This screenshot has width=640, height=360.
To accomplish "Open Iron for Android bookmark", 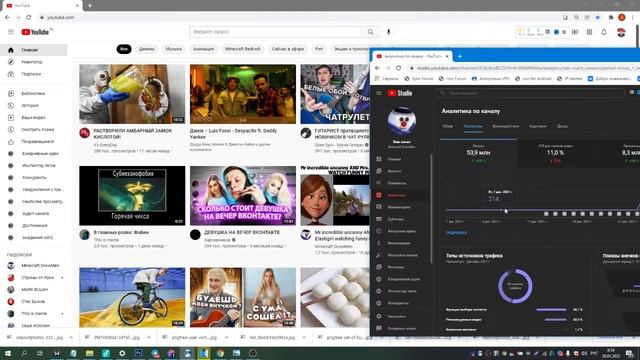I will point(533,78).
